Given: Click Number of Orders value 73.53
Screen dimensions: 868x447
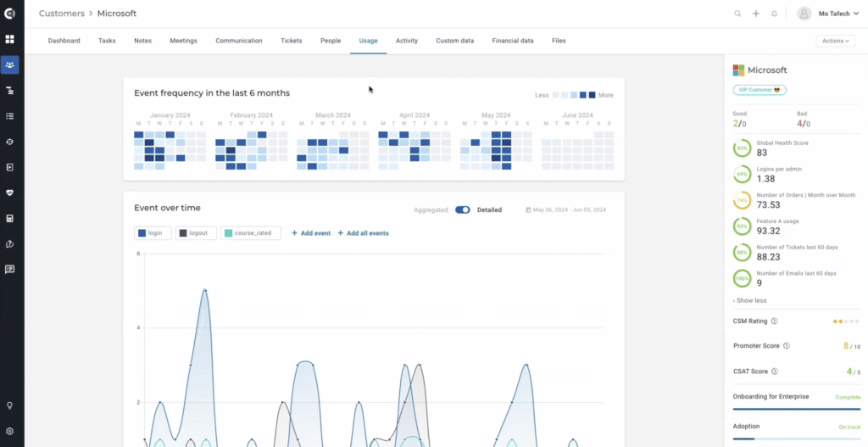Looking at the screenshot, I should coord(768,205).
